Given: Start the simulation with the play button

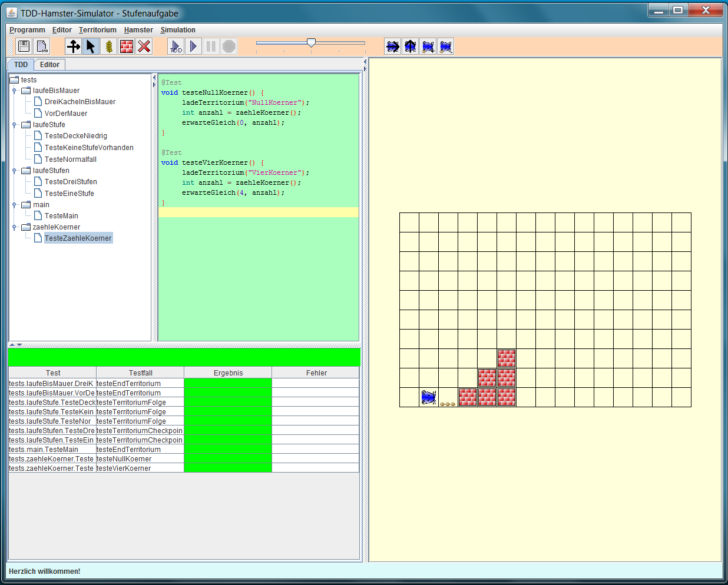Looking at the screenshot, I should pyautogui.click(x=193, y=46).
